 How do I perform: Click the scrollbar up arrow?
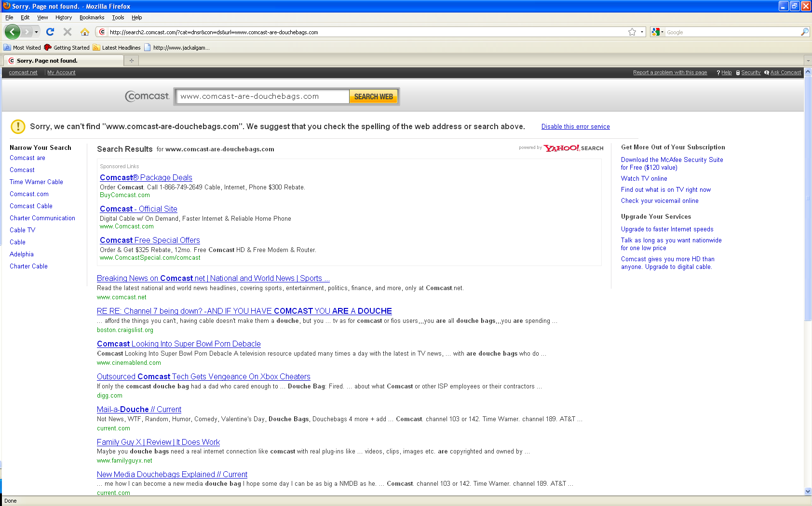click(x=808, y=71)
